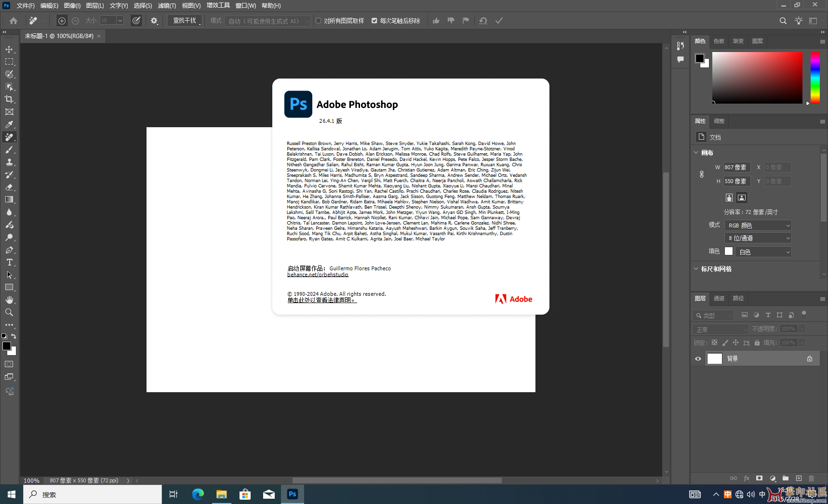The height and width of the screenshot is (504, 828).
Task: Toggle the width-height link chain icon
Action: point(702,174)
